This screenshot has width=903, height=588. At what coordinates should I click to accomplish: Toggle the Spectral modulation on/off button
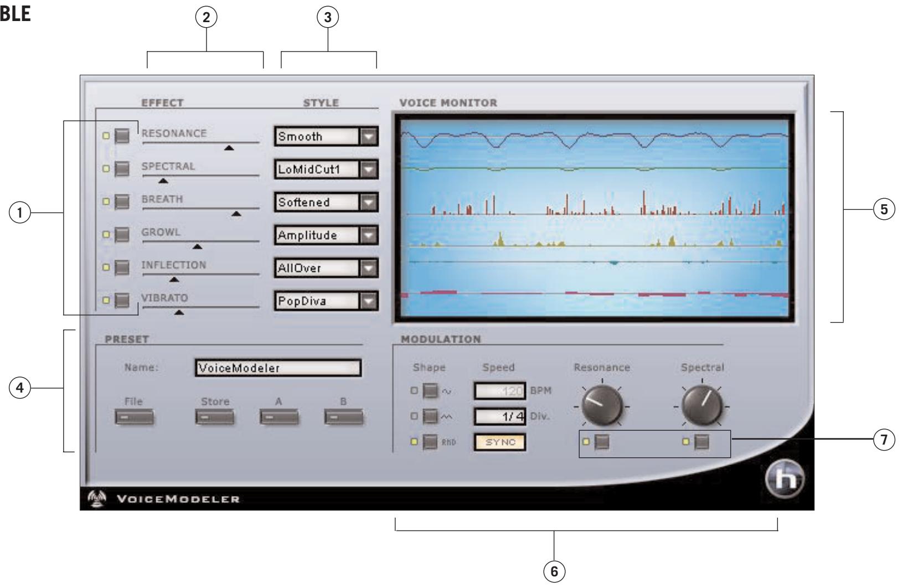(701, 442)
